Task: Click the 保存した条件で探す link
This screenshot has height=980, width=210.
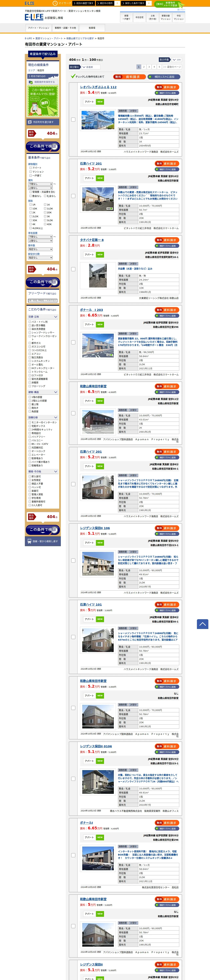Action: (133, 3)
